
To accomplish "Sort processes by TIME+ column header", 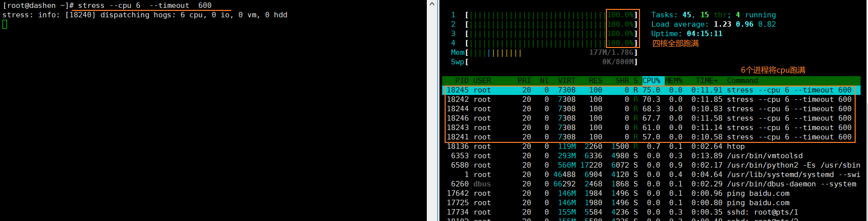I will point(707,81).
